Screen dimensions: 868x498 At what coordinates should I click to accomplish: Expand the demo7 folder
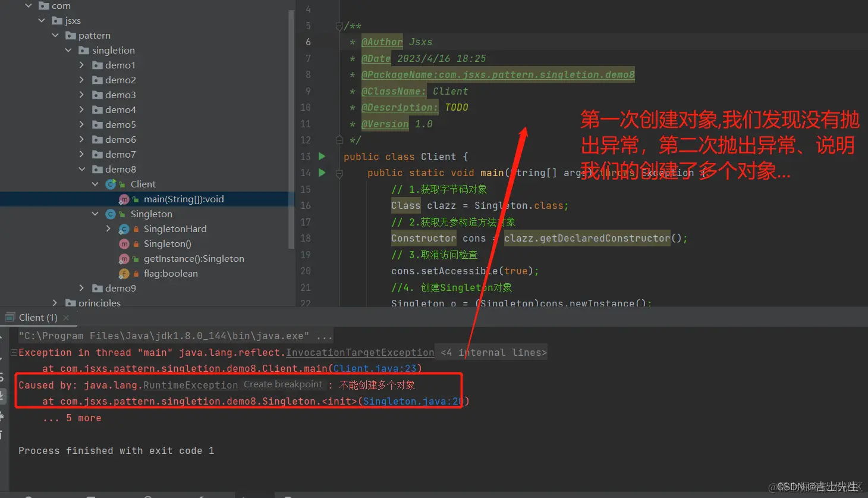(82, 154)
